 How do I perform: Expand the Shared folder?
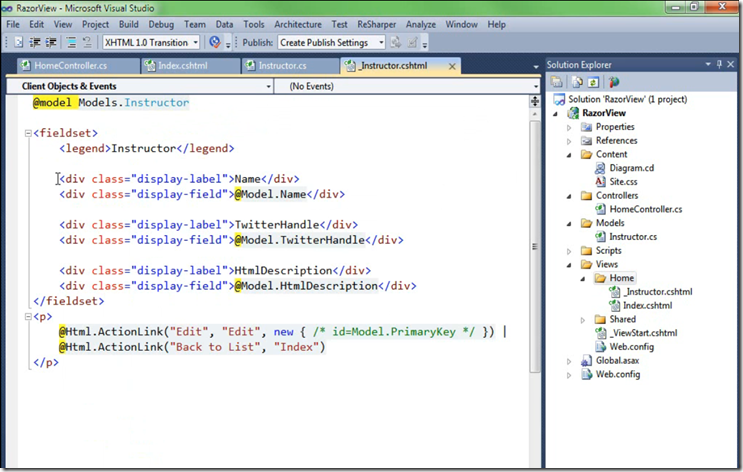click(x=583, y=320)
